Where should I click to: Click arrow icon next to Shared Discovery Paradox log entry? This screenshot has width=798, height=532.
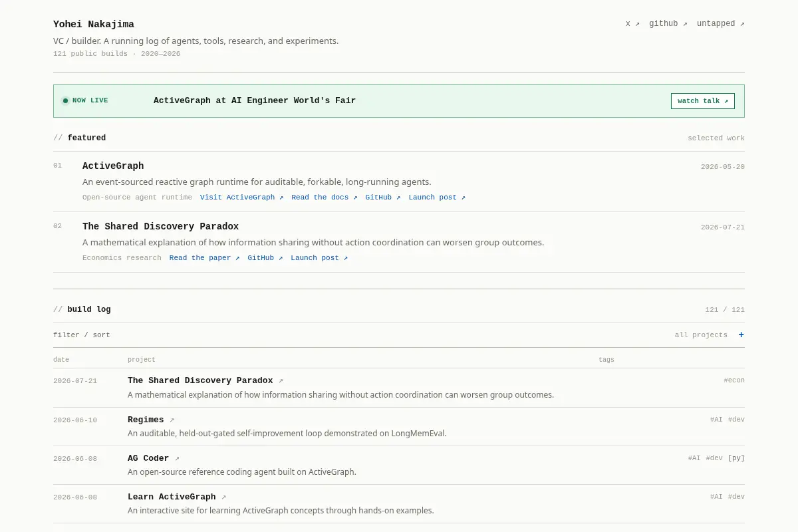pos(281,381)
